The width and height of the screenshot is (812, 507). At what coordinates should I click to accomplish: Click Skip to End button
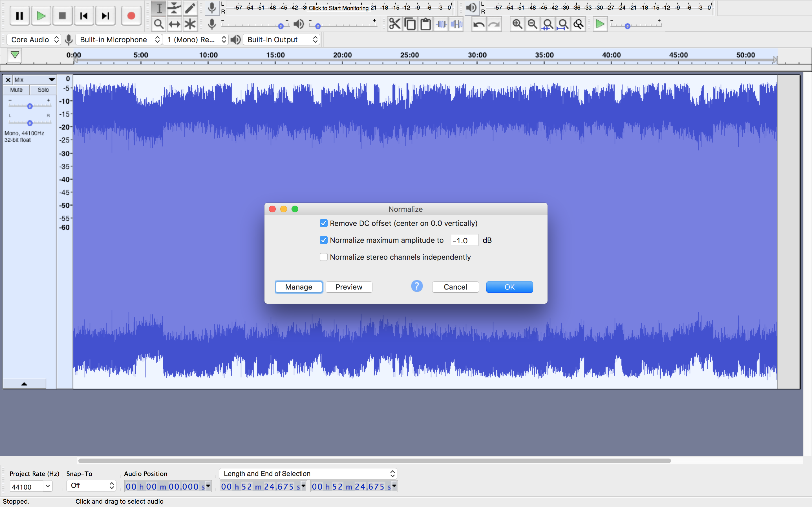105,16
